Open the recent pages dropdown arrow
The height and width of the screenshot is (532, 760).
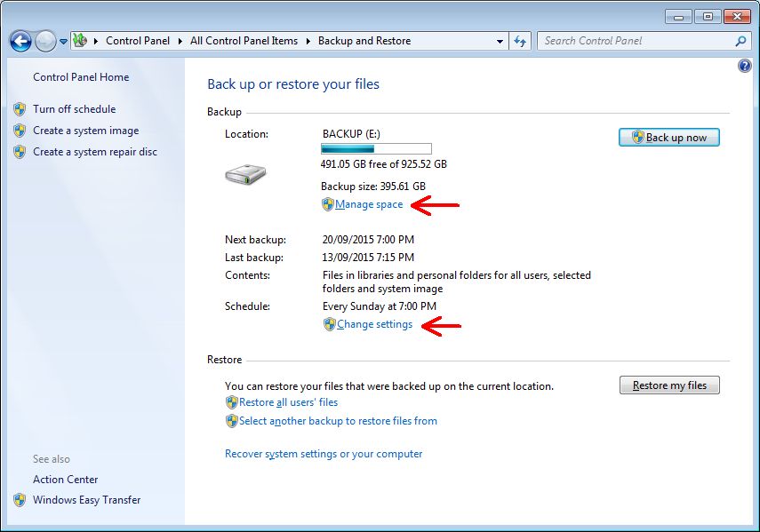[63, 42]
